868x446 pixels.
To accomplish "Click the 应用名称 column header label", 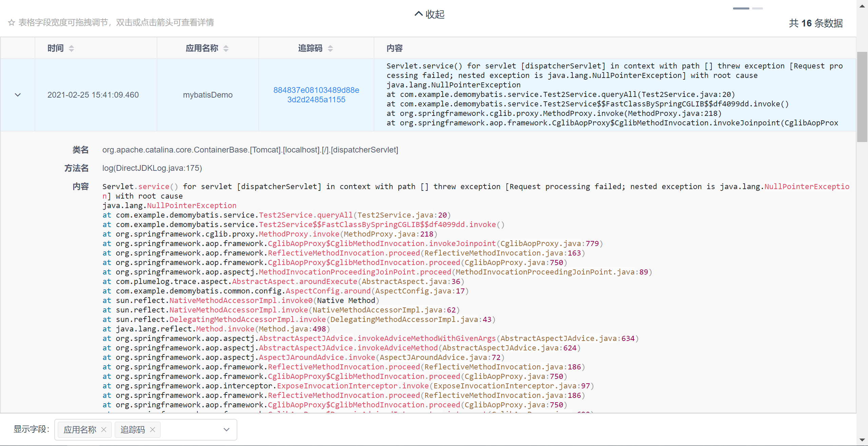I will [x=202, y=48].
